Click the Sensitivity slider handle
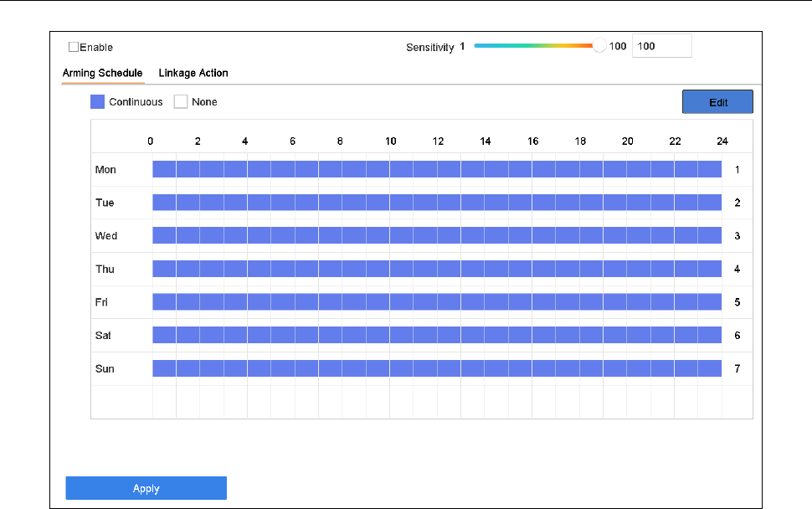Viewport: 812px width, 509px height. click(599, 47)
